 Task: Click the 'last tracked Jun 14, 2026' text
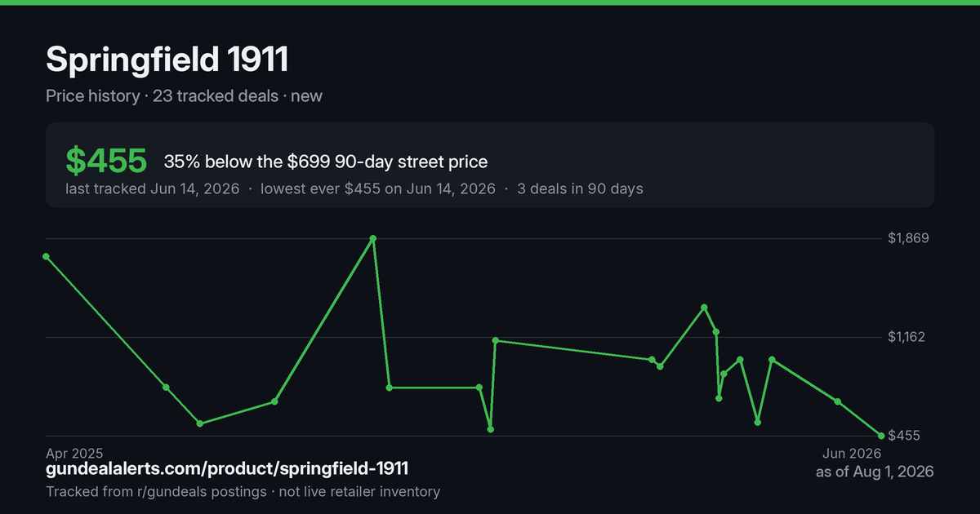click(152, 188)
